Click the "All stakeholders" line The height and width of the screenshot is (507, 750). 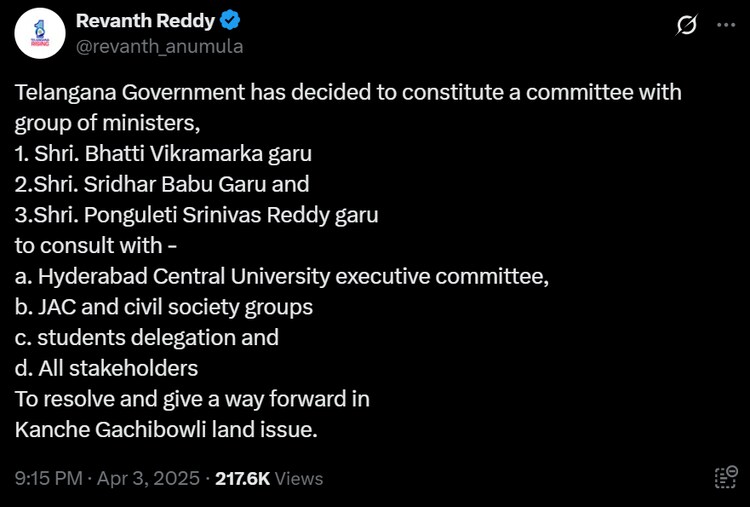pyautogui.click(x=106, y=368)
